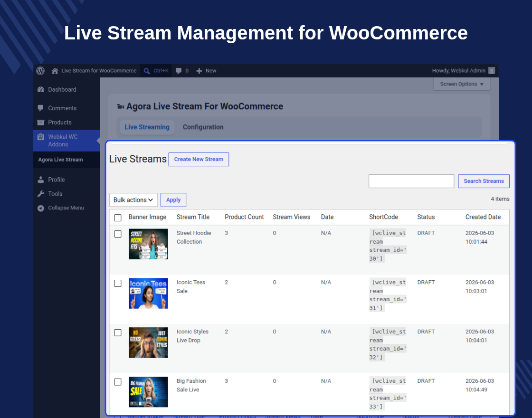532x418 pixels.
Task: Click the Status column header
Action: (426, 217)
